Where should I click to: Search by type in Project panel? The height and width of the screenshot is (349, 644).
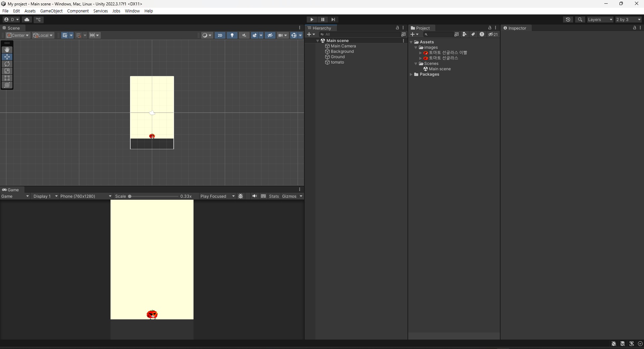point(465,34)
